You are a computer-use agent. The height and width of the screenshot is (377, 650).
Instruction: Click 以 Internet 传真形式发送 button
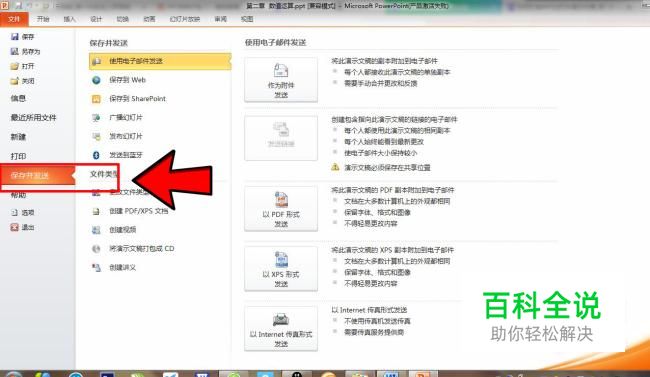pos(281,329)
